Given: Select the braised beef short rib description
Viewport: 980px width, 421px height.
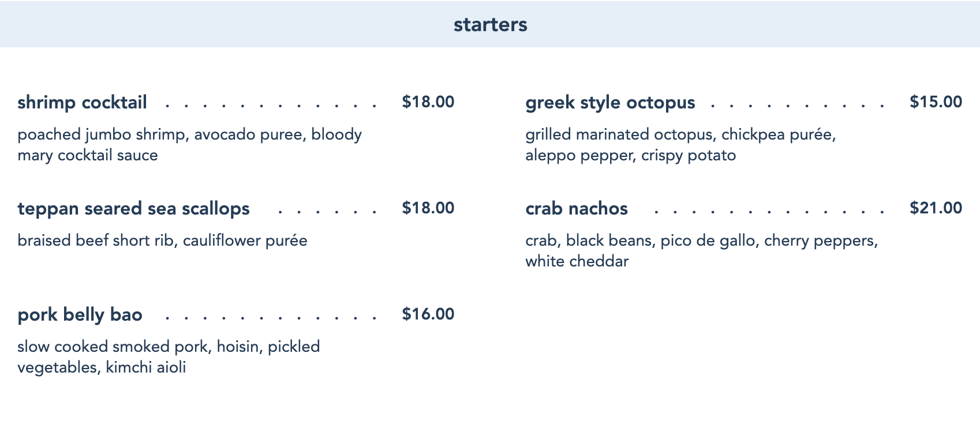Looking at the screenshot, I should 162,240.
